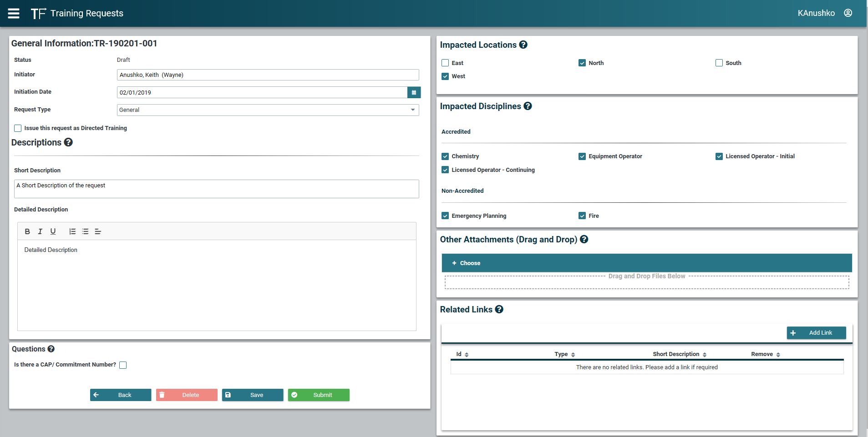Open the Impacted Locations help icon
This screenshot has height=437, width=868.
click(x=523, y=45)
